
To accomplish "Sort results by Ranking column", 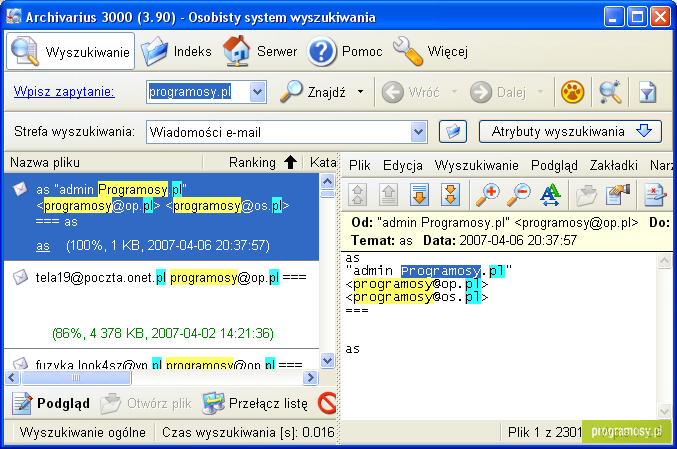I will [x=253, y=162].
